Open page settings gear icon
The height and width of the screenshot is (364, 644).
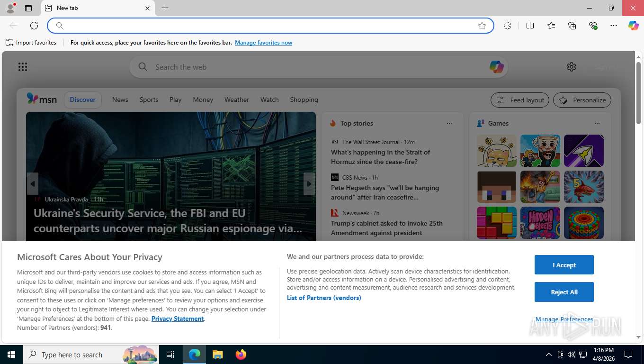pyautogui.click(x=572, y=67)
